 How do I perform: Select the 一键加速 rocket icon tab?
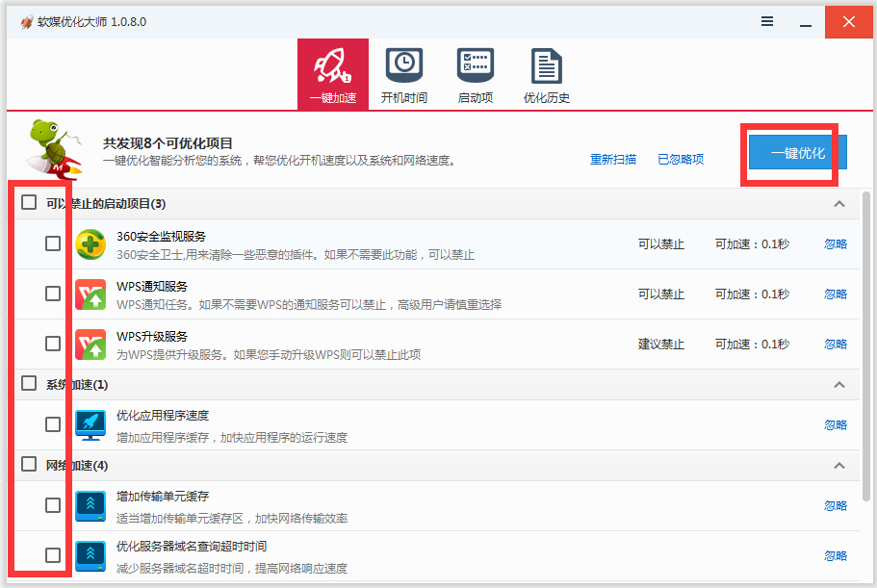332,72
